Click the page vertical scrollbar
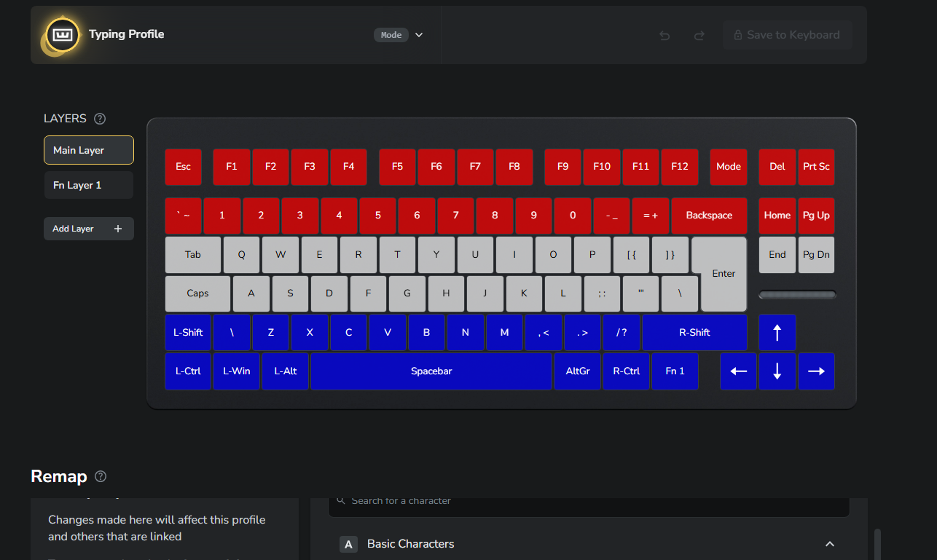This screenshot has width=937, height=560. [x=877, y=544]
